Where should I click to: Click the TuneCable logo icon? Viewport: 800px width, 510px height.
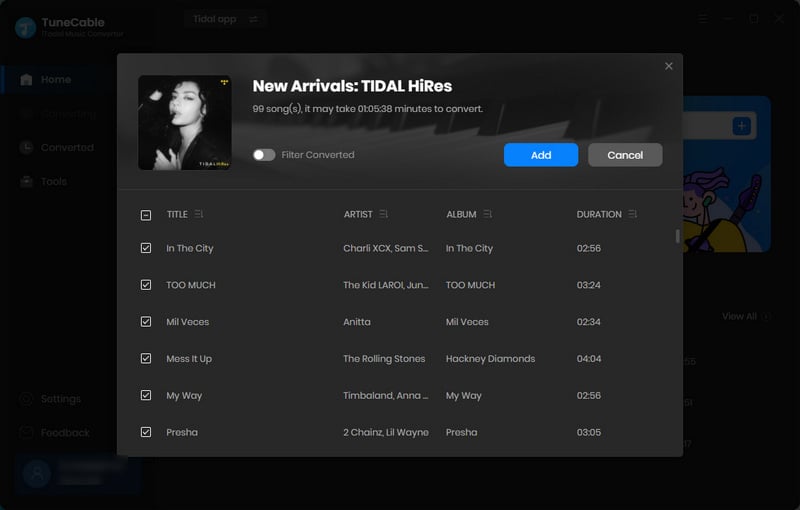(x=26, y=28)
